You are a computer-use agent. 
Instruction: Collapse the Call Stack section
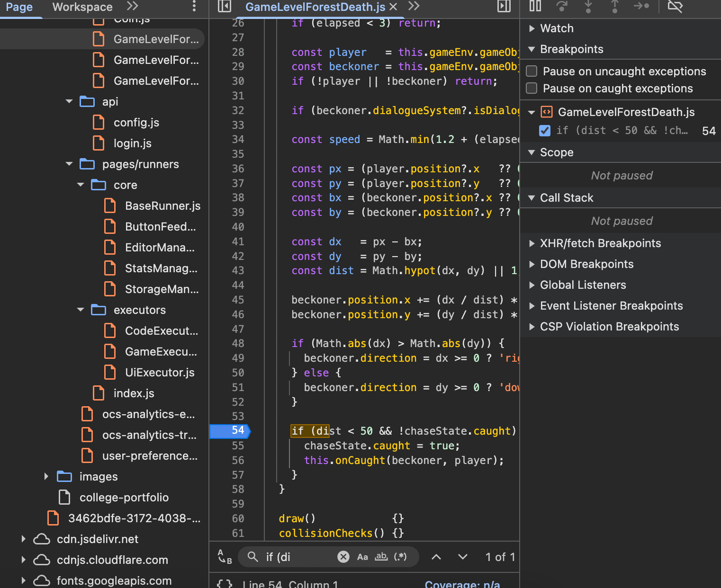[532, 198]
